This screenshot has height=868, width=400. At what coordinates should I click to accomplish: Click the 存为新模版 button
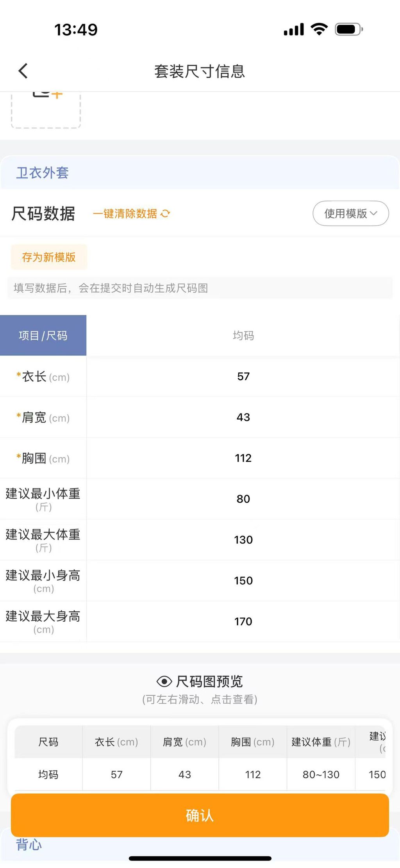pos(49,257)
